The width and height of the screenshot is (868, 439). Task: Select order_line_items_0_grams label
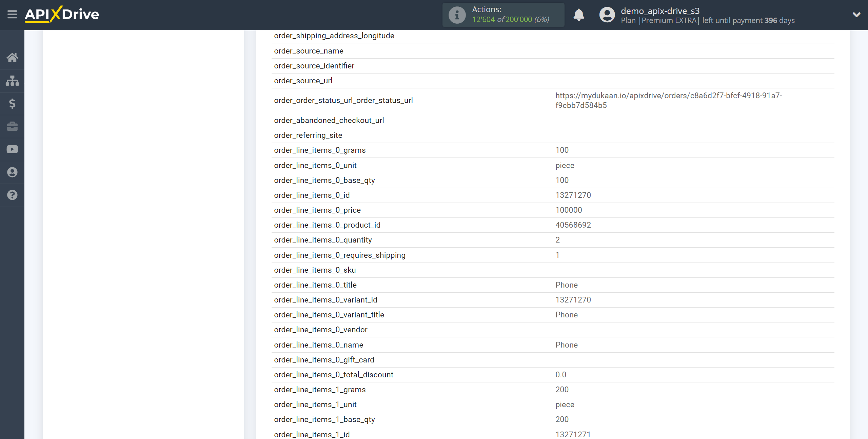pos(320,150)
